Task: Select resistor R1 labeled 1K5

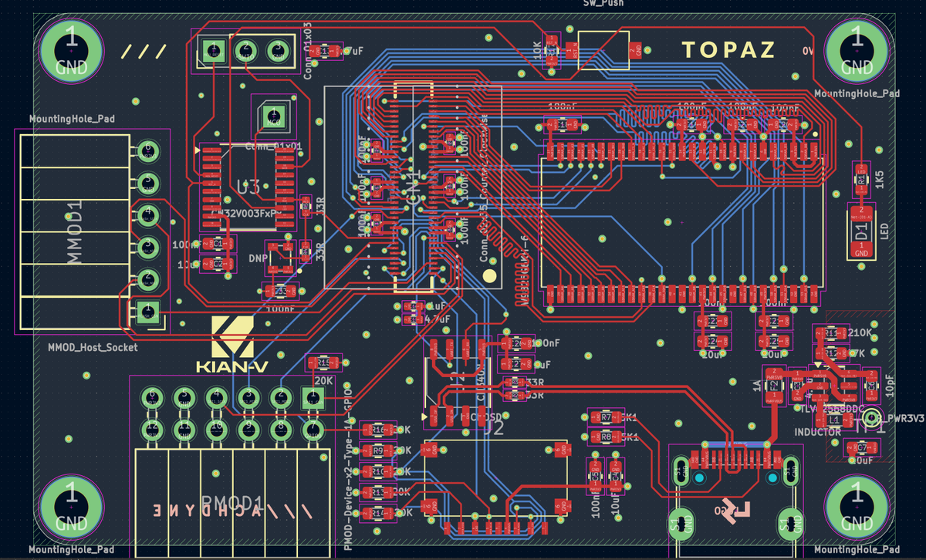Action: point(861,179)
